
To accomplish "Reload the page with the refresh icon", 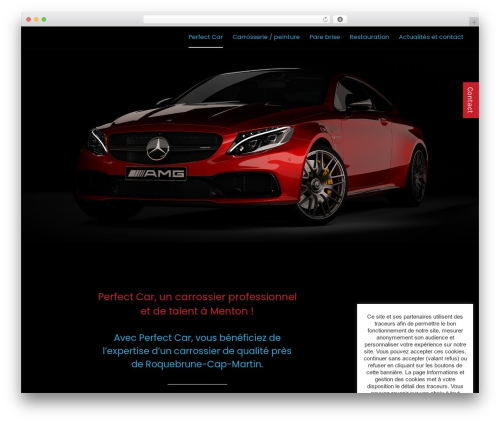I will tap(325, 19).
